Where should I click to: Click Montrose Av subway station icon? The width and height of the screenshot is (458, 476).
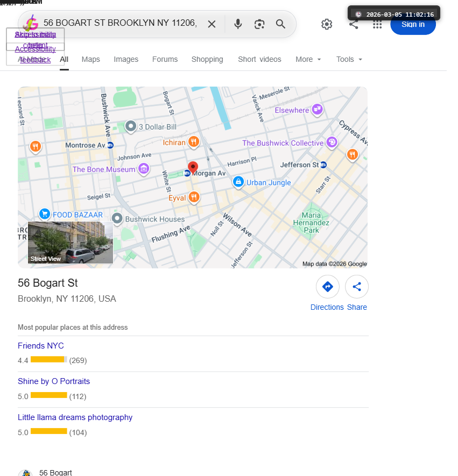110,145
